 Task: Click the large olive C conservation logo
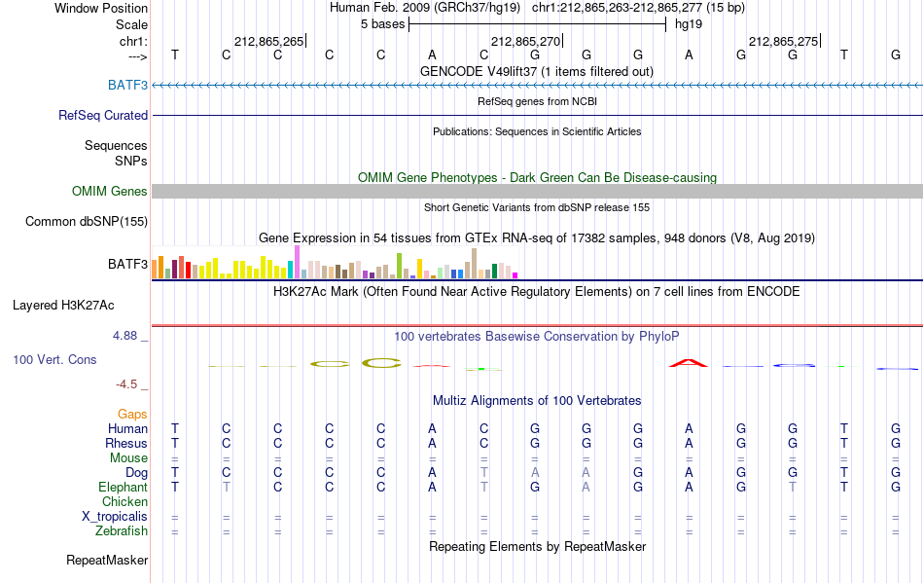[381, 363]
